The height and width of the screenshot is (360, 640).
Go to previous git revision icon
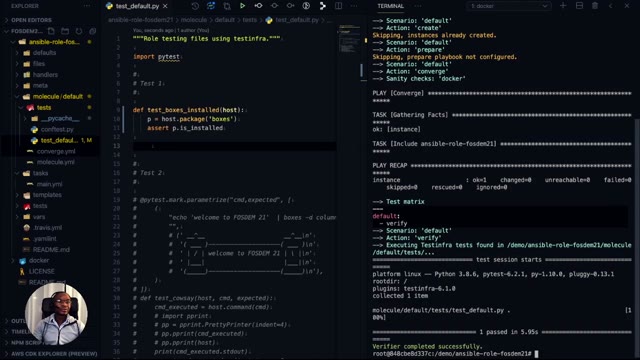click(258, 6)
